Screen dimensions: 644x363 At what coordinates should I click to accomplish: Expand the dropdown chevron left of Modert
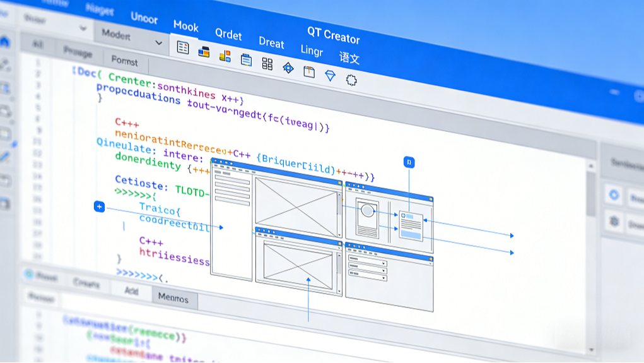coord(83,28)
